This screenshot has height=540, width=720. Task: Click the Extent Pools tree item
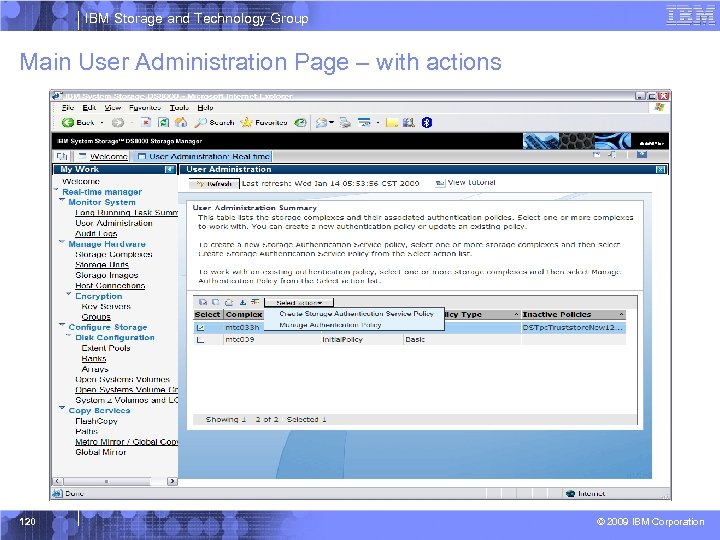pyautogui.click(x=106, y=348)
